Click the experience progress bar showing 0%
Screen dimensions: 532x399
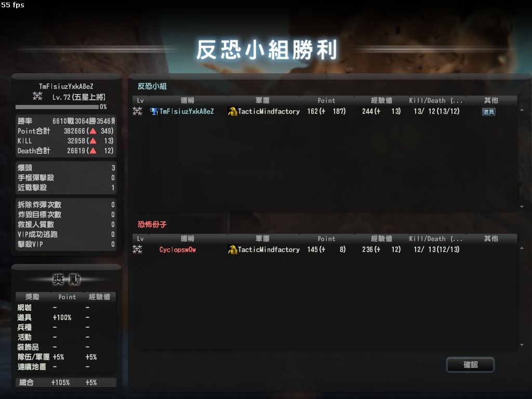[x=57, y=107]
